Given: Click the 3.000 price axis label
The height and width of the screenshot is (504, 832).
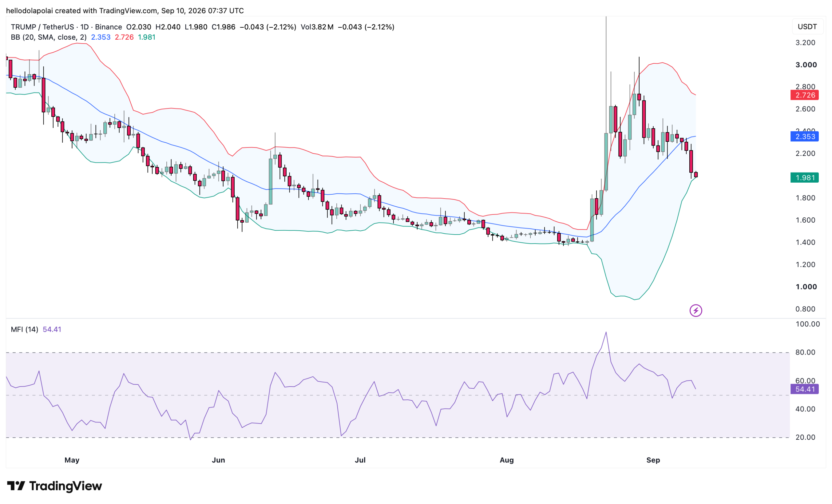Looking at the screenshot, I should click(806, 65).
